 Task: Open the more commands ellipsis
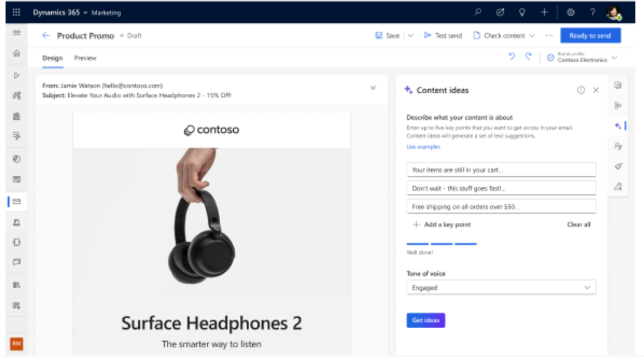point(549,36)
